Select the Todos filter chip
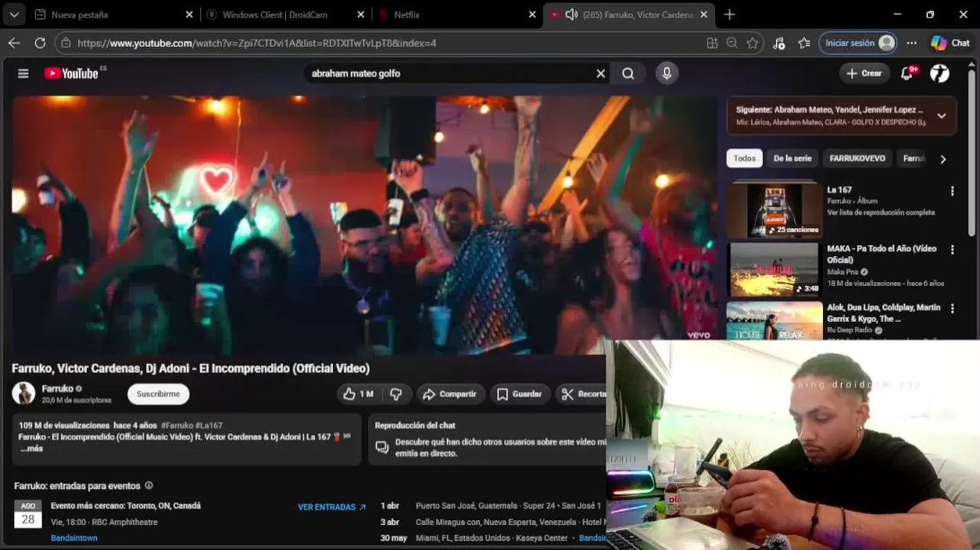 (x=744, y=159)
